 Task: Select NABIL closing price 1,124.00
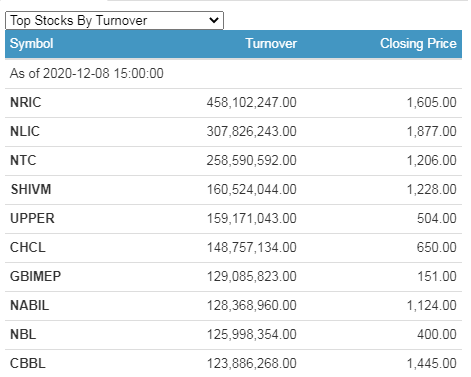click(x=432, y=305)
